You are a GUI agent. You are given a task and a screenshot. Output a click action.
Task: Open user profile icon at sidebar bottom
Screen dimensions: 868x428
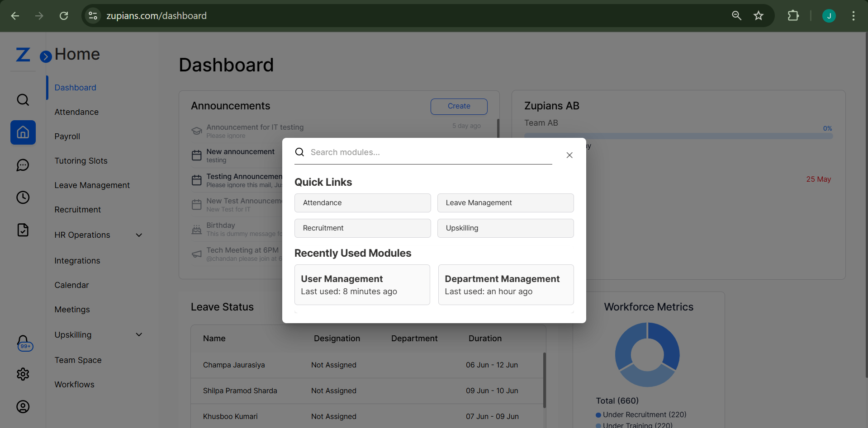(23, 407)
